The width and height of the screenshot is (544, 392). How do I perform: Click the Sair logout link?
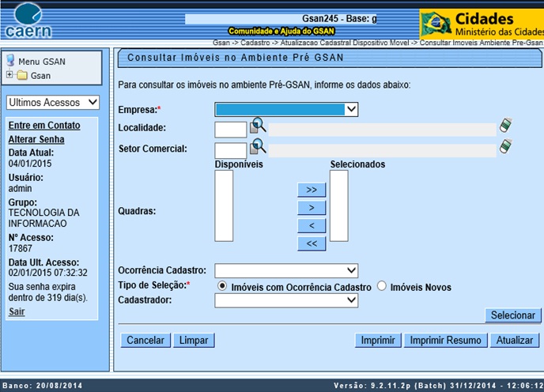coord(17,311)
